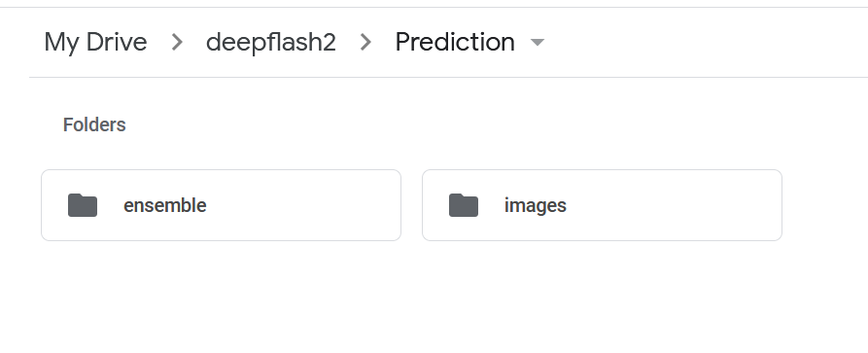
Task: Click blank area inside the ensemble card
Action: click(304, 205)
